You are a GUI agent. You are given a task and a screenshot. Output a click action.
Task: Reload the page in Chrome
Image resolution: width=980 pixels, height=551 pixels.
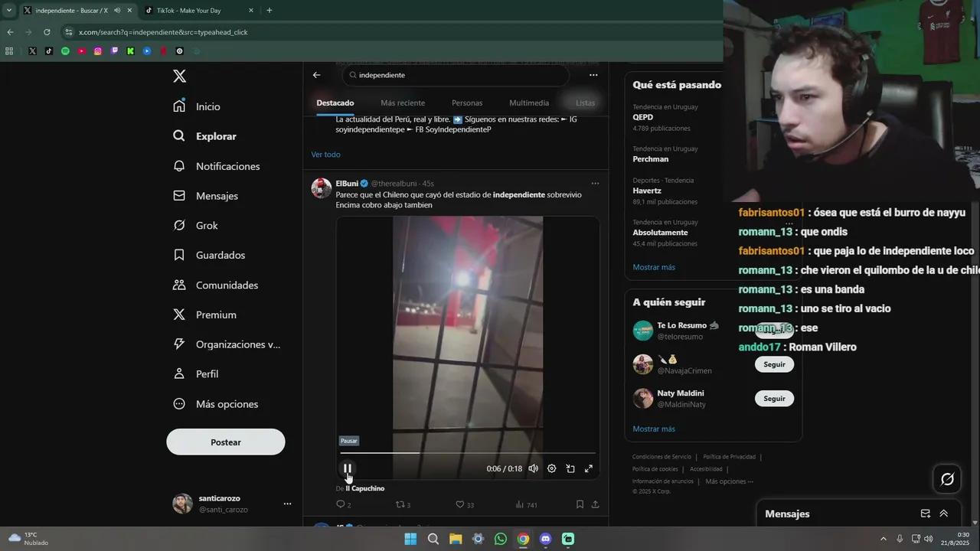point(47,32)
